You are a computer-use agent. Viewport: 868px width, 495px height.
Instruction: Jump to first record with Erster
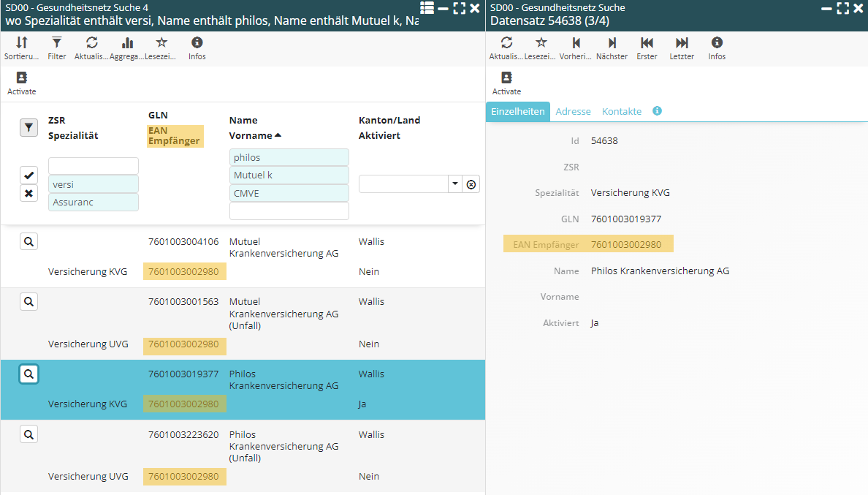click(647, 48)
